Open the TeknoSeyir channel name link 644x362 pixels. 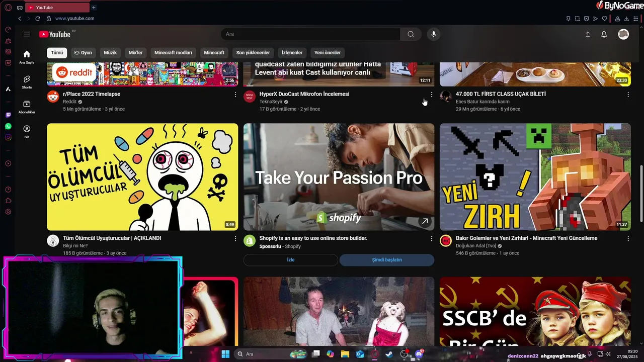271,102
